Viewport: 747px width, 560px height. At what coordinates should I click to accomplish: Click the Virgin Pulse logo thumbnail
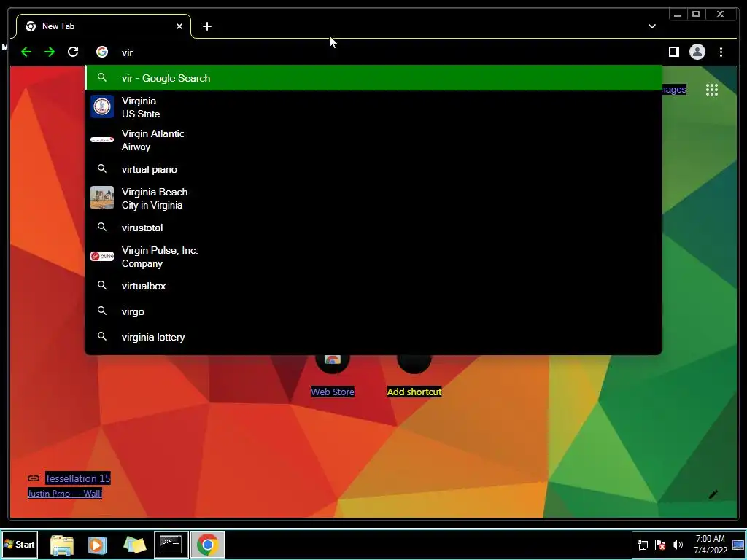[x=102, y=256]
